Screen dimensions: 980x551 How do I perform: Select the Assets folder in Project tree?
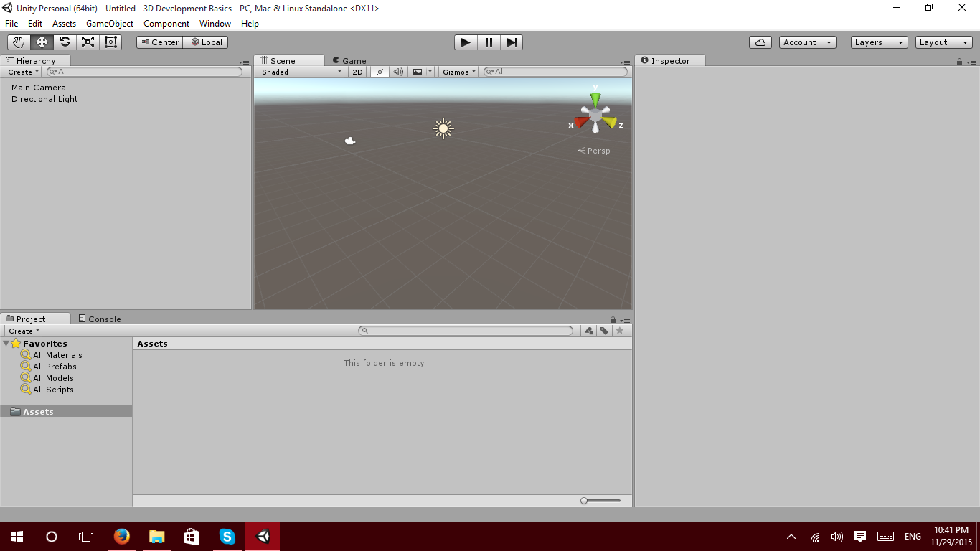click(66, 412)
